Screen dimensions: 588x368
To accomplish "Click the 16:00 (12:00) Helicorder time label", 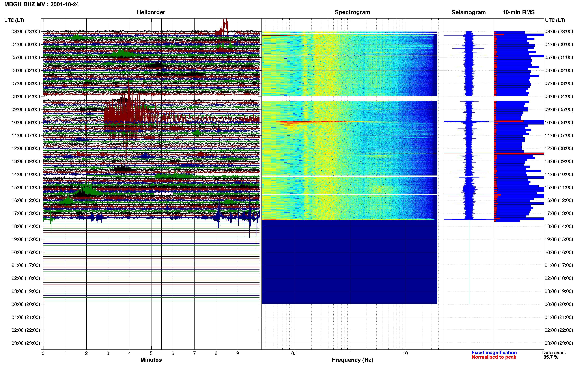I will pyautogui.click(x=26, y=200).
